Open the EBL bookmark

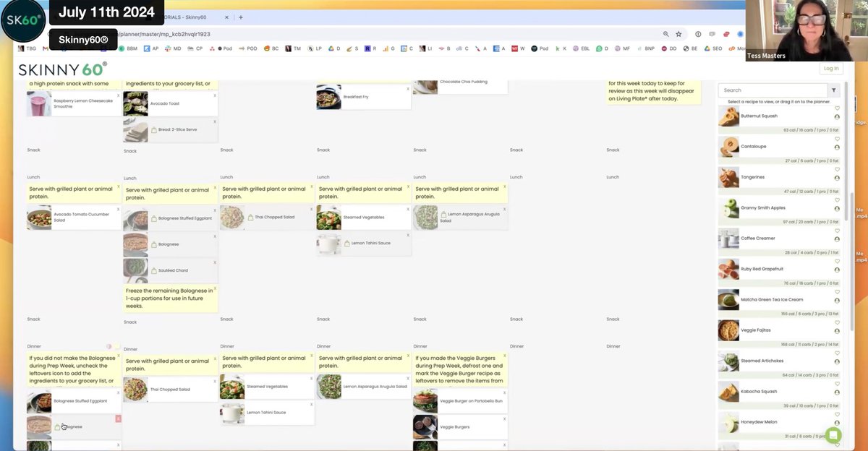click(x=582, y=48)
